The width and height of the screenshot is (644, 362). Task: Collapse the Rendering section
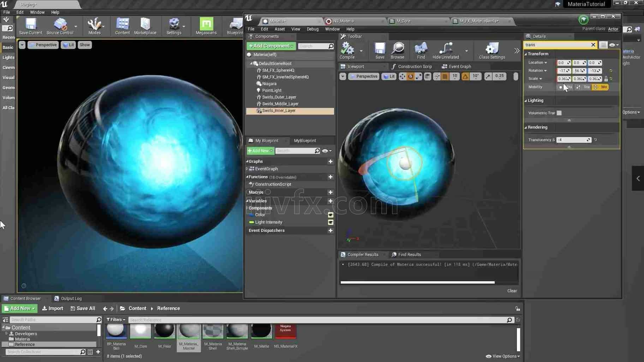tap(526, 127)
